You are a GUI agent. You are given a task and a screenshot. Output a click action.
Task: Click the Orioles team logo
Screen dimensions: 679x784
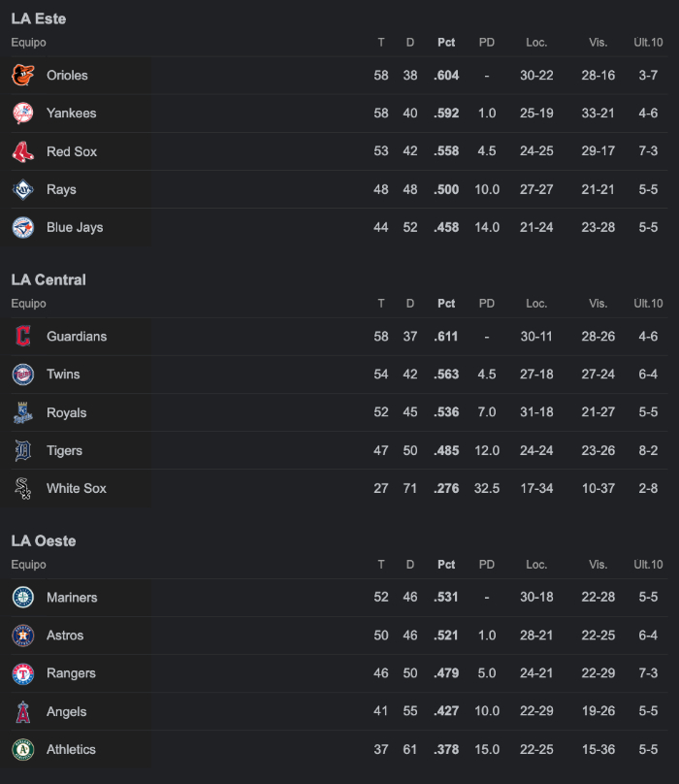pos(23,75)
